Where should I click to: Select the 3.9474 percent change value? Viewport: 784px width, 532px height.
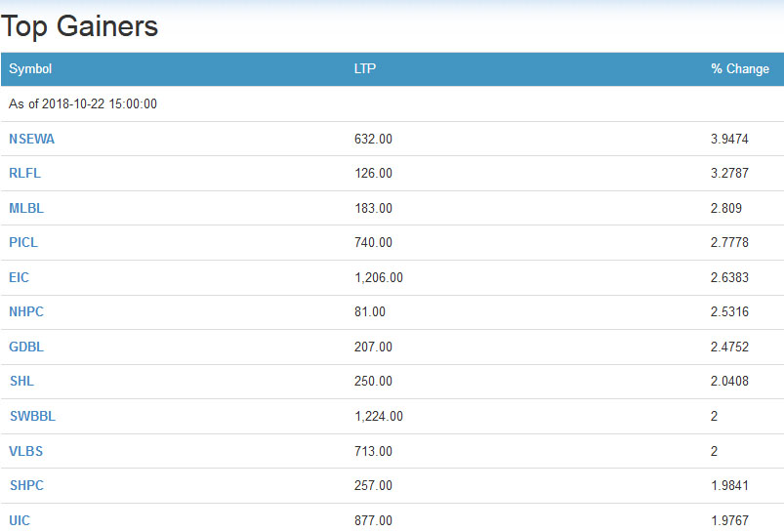[x=729, y=139]
